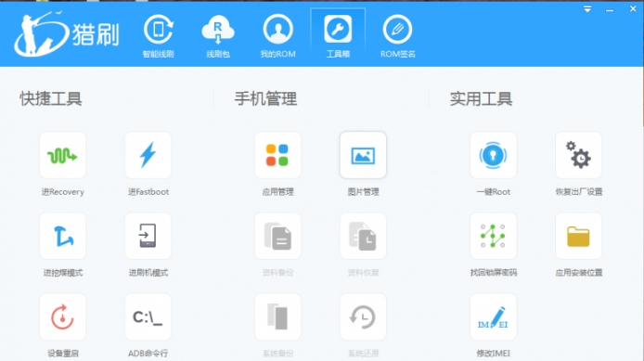Viewport: 644px width, 361px height.
Task: Switch to the 我的ROM tab
Action: coord(278,36)
